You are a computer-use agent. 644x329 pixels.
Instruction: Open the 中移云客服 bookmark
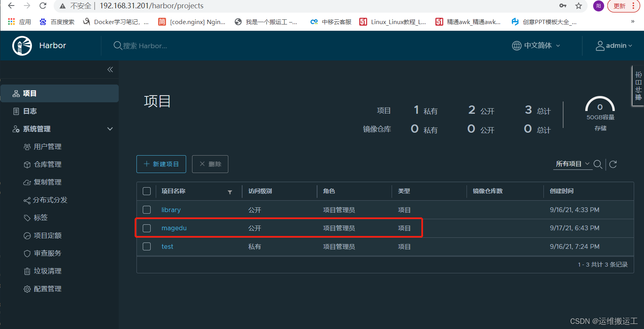click(331, 22)
